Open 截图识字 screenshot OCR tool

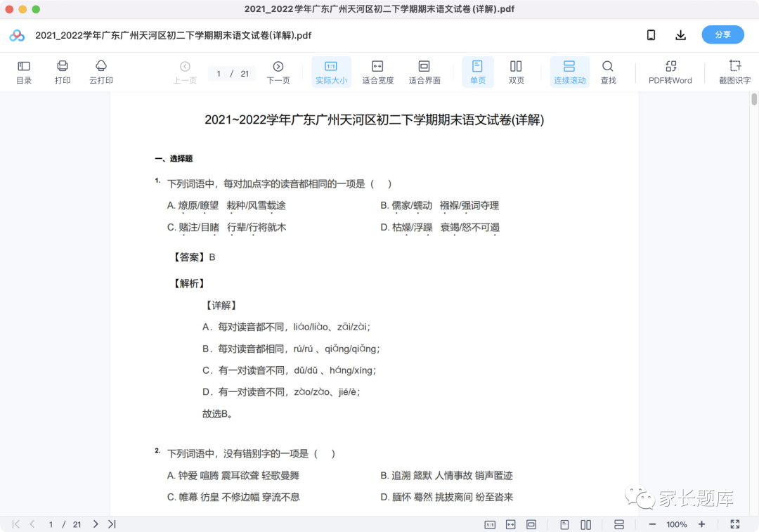coord(735,72)
